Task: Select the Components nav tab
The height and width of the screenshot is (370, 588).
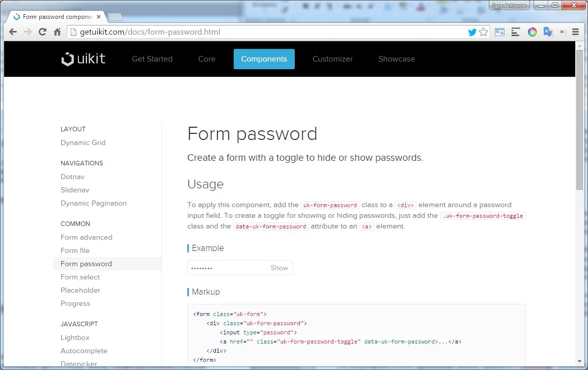Action: tap(264, 59)
